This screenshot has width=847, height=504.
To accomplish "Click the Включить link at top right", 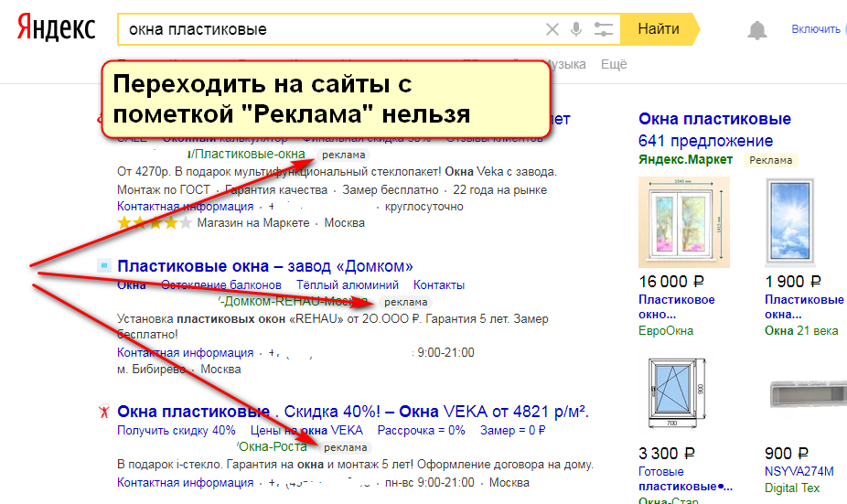I will tap(816, 29).
